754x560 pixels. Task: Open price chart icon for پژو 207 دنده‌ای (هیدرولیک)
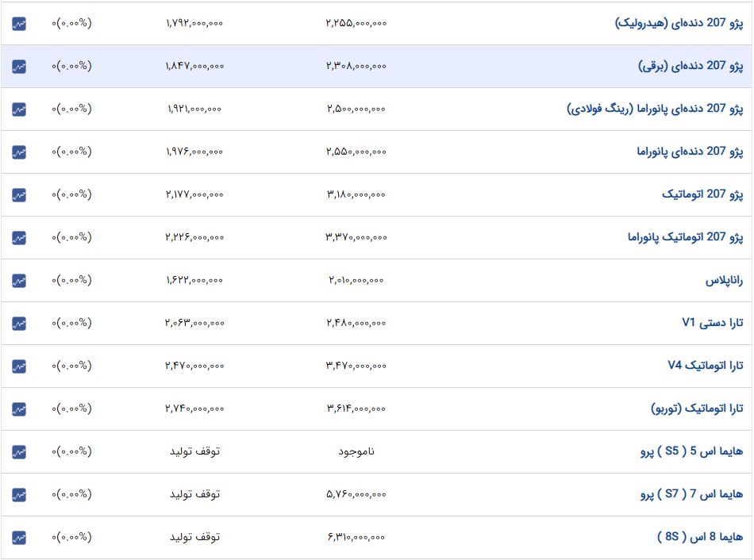click(19, 24)
